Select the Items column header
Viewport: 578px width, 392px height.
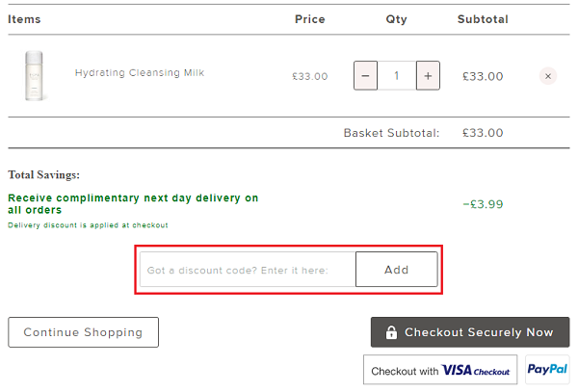pos(24,19)
